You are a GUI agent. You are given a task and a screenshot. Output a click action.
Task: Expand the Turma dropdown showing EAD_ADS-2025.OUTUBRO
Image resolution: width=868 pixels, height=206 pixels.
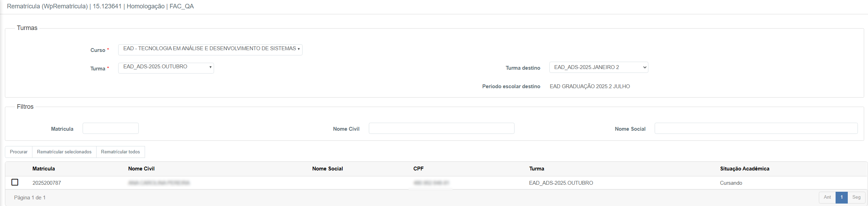click(x=166, y=68)
